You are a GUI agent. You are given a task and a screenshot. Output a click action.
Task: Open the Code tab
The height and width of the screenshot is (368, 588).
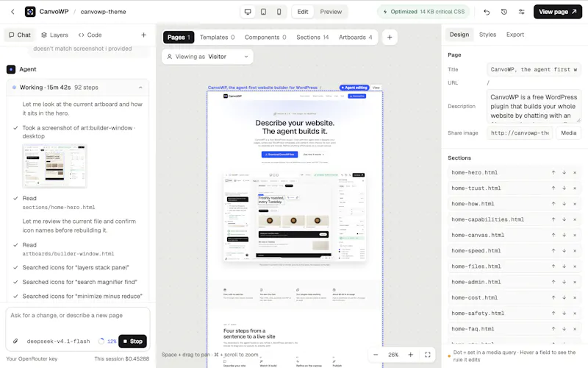[90, 35]
